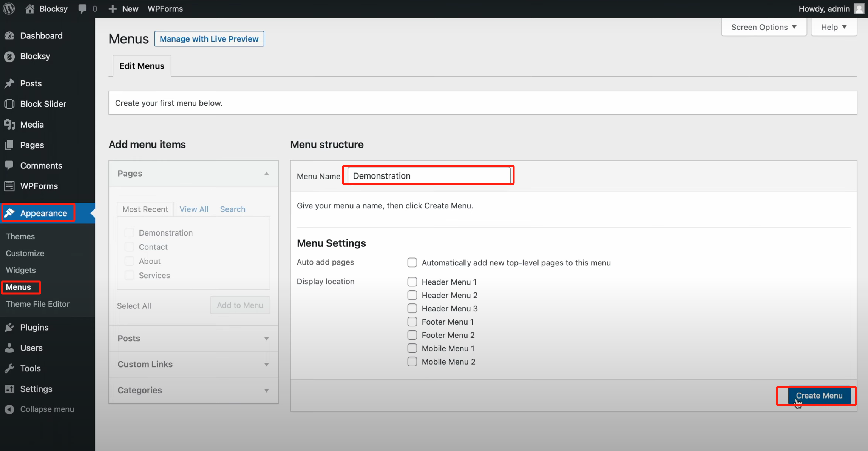Image resolution: width=868 pixels, height=451 pixels.
Task: Expand the Custom Links section
Action: 193,364
